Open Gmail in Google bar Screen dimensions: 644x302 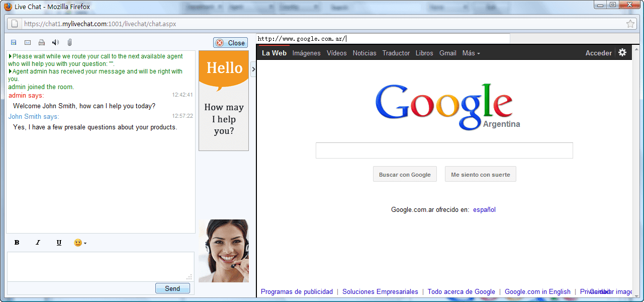click(x=448, y=53)
